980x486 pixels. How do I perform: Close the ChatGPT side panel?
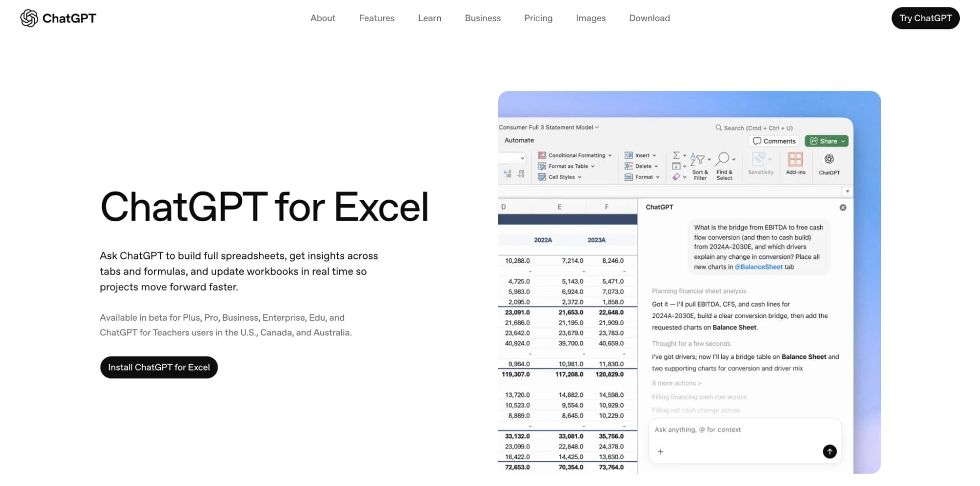[843, 207]
